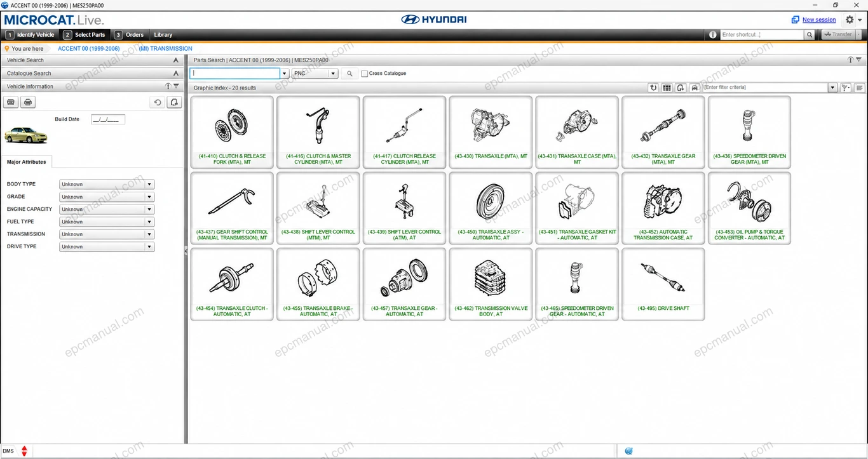
Task: Open the filter funnel options icon
Action: click(846, 88)
